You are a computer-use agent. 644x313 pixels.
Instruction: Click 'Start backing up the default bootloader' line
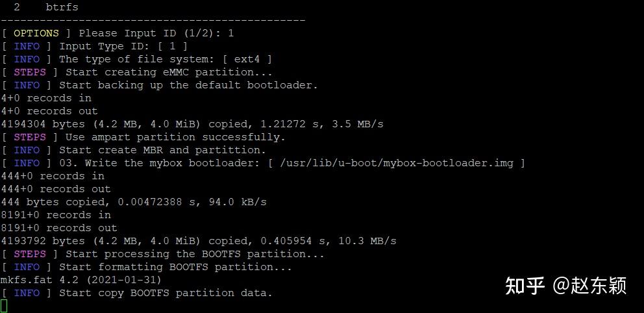tap(159, 86)
